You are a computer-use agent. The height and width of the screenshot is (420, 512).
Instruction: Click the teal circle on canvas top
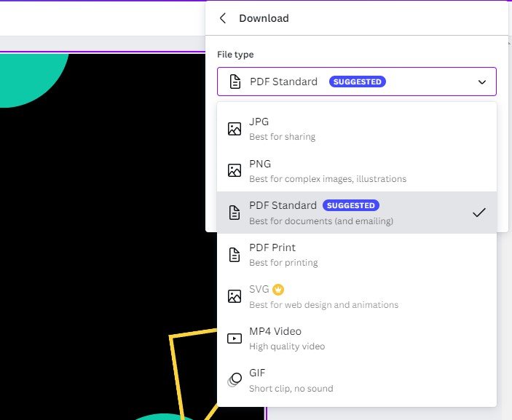(33, 79)
